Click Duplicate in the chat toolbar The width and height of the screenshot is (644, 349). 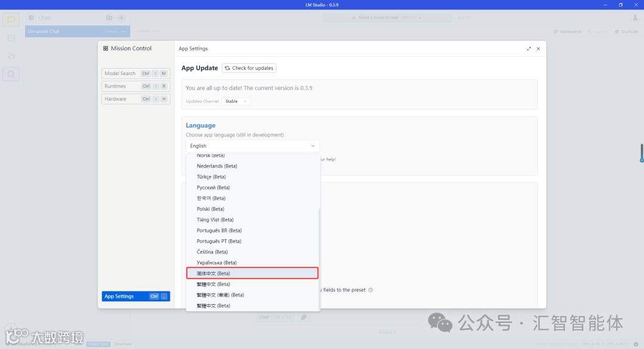pyautogui.click(x=626, y=32)
